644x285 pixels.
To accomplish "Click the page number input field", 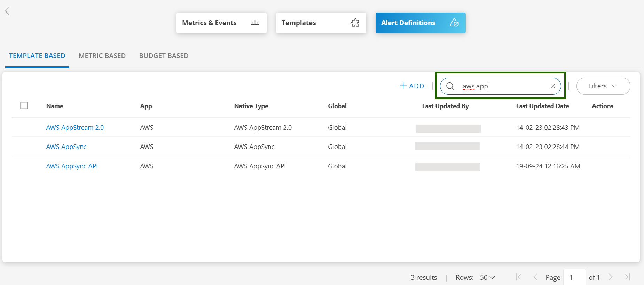I will [574, 277].
